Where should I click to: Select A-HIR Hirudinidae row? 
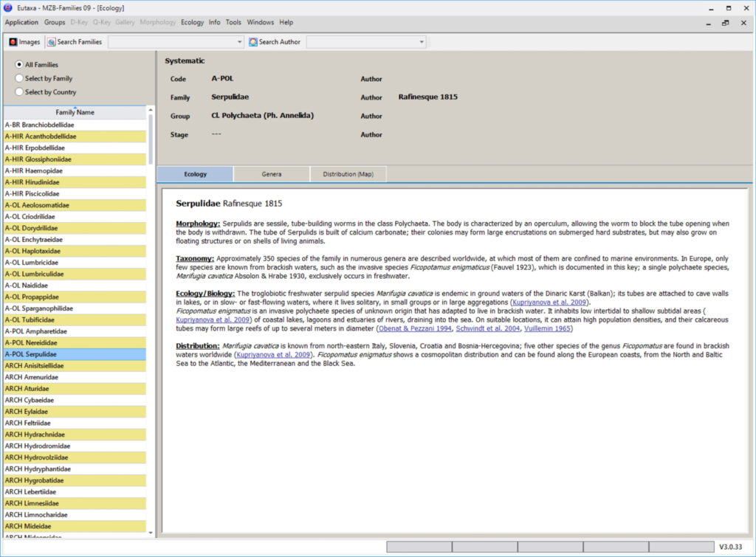tap(75, 182)
